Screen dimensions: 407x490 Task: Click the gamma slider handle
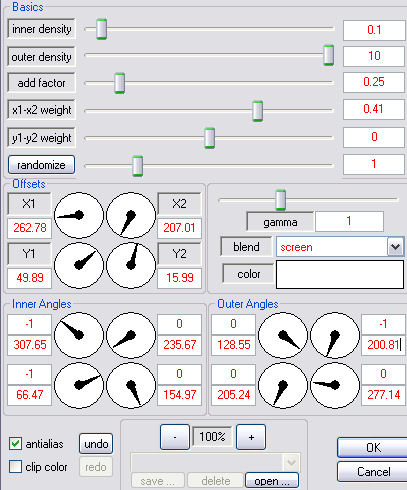point(281,200)
